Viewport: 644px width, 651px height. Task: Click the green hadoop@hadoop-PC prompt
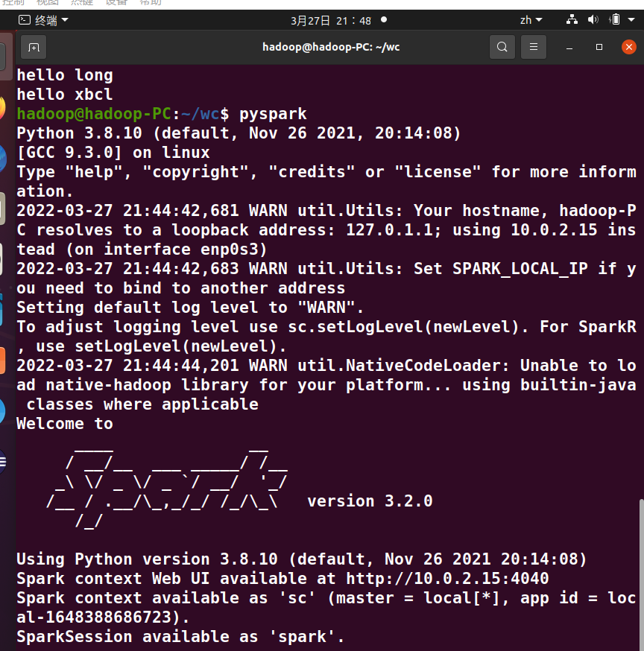(x=94, y=114)
